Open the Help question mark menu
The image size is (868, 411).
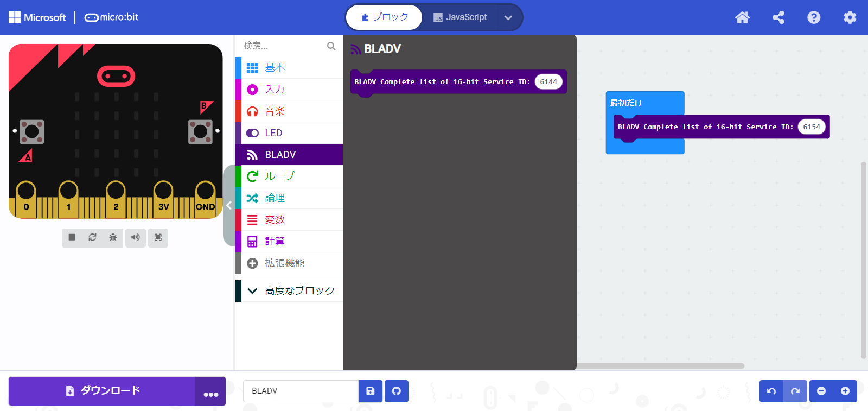(x=814, y=17)
